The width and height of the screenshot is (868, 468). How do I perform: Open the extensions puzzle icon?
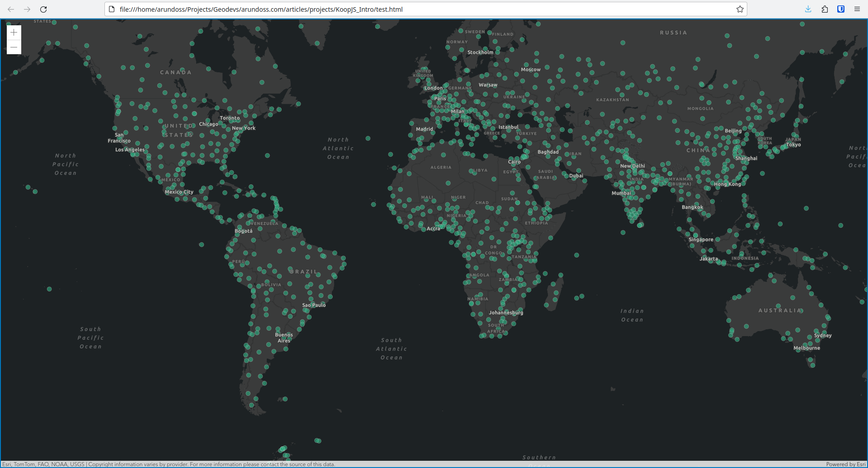(825, 9)
